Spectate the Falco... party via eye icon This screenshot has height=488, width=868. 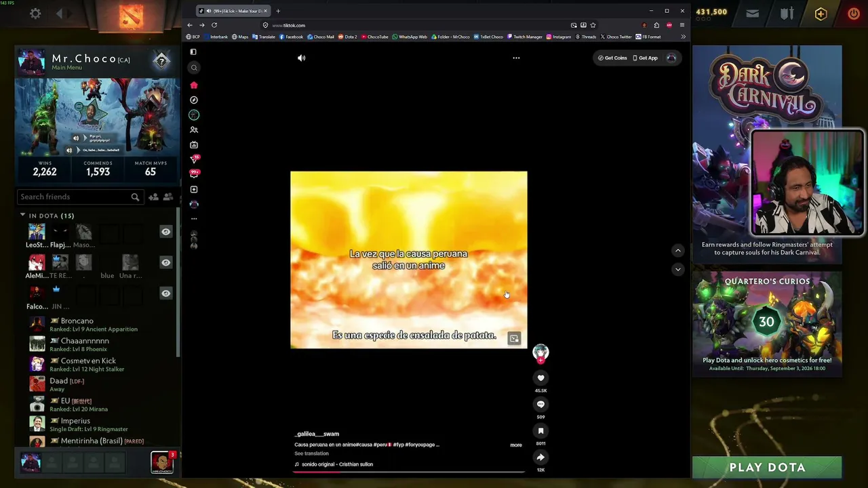[x=165, y=293]
